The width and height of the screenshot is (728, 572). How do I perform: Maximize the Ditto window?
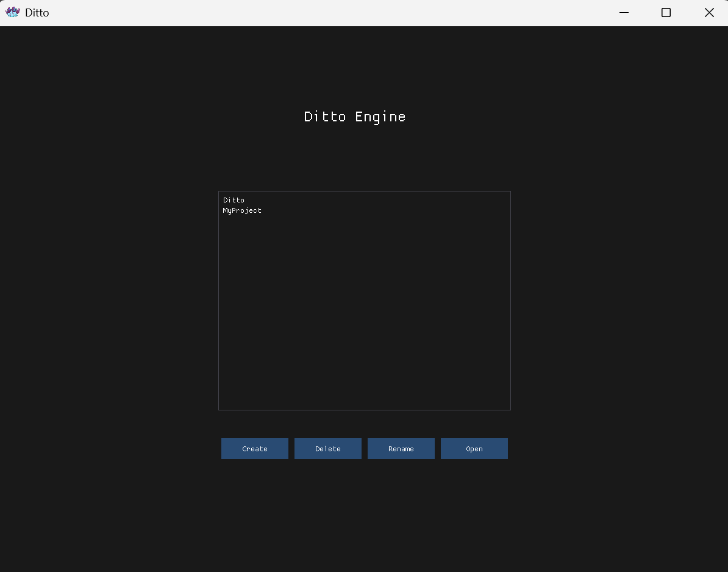(666, 13)
